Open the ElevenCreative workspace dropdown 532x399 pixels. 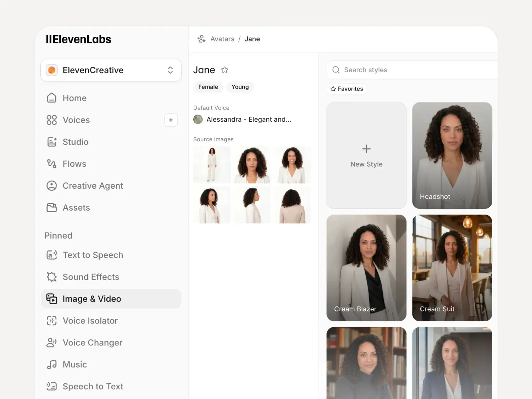click(x=111, y=70)
